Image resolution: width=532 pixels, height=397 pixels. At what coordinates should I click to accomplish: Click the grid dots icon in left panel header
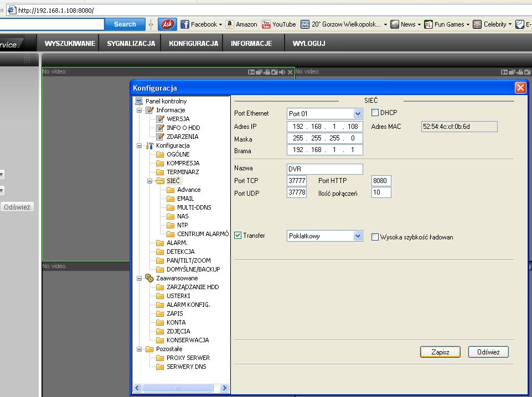(x=27, y=60)
